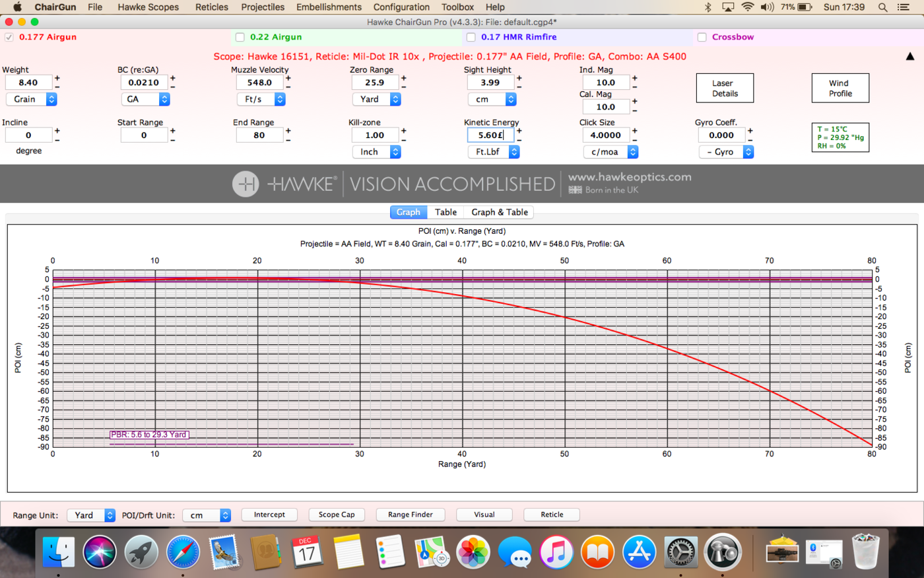This screenshot has height=578, width=924.
Task: Click the Kinetic Energy input field
Action: [x=491, y=135]
